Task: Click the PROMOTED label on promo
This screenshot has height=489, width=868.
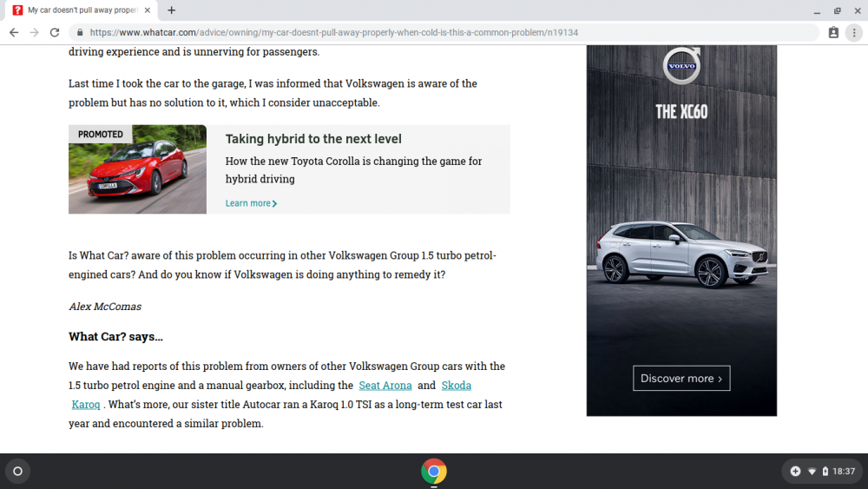Action: (x=100, y=134)
